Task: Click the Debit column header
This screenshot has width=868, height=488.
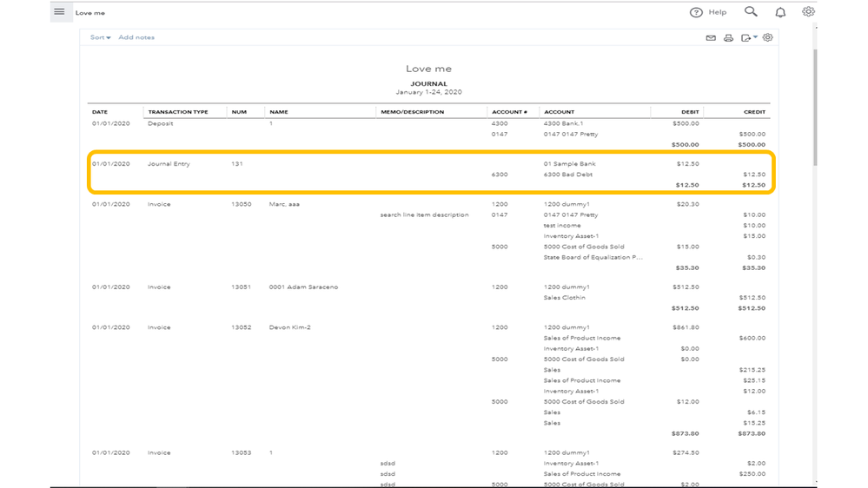Action: coord(690,112)
